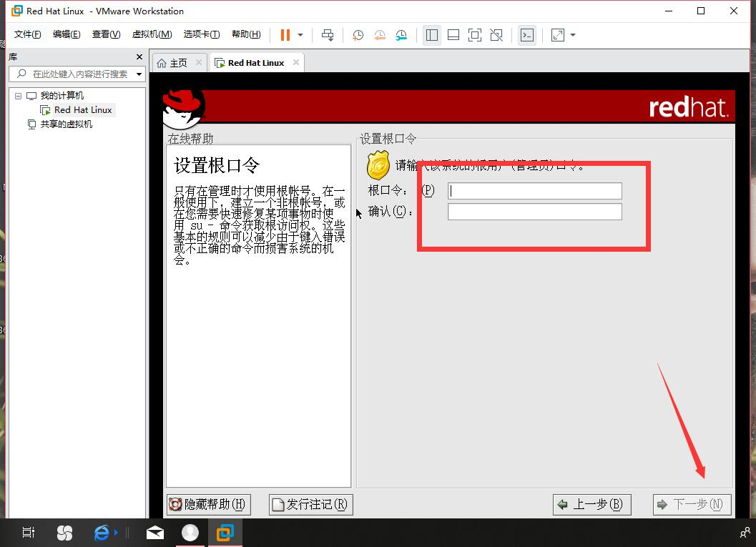Take a snapshot of the VM

358,35
